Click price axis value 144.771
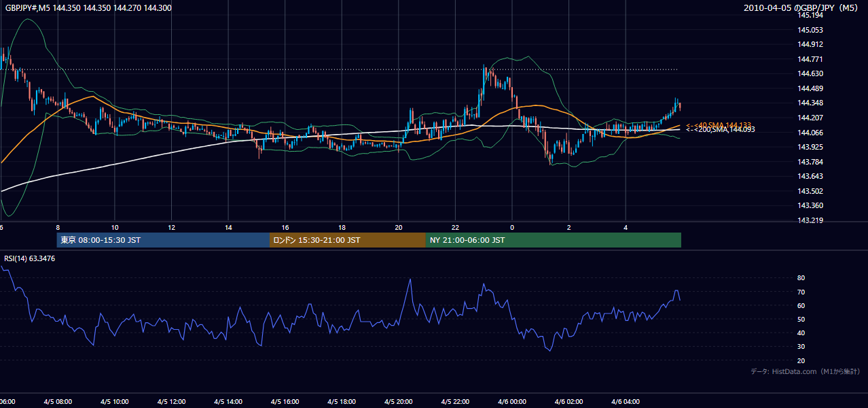 pyautogui.click(x=810, y=59)
